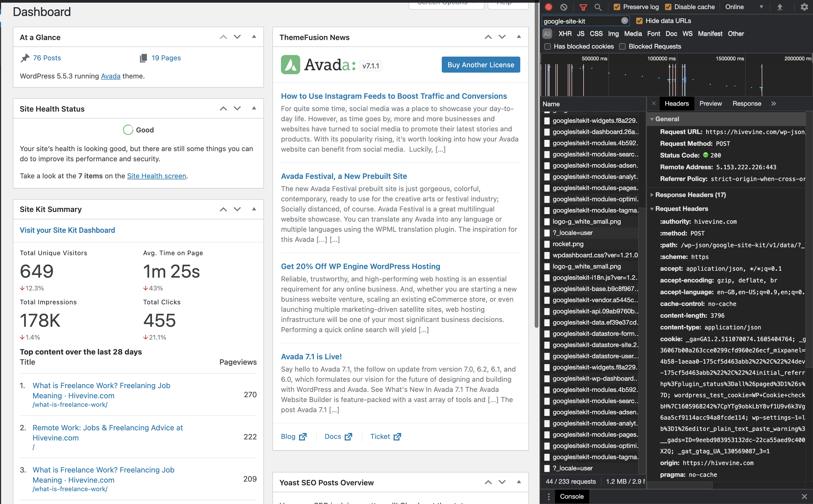Click the Buy Another License button
The width and height of the screenshot is (813, 504).
coord(480,64)
